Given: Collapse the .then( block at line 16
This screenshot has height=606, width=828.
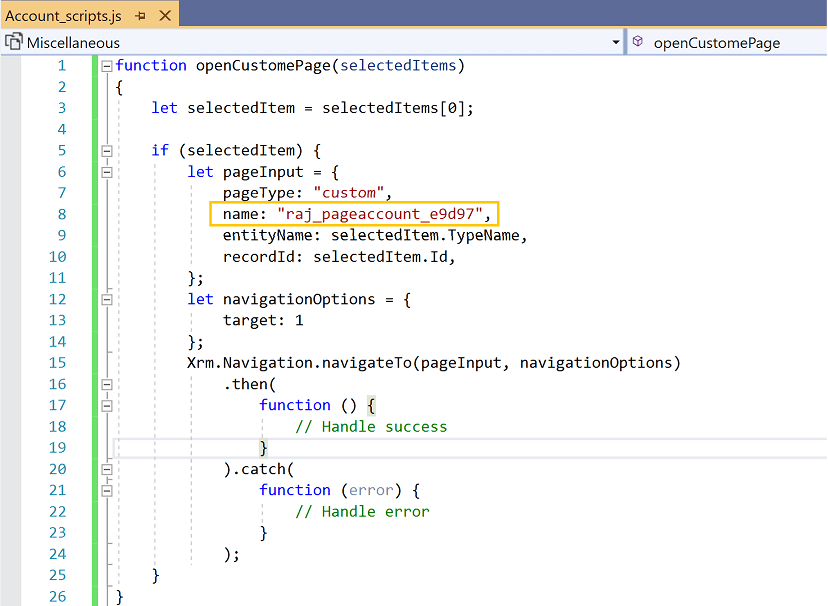Looking at the screenshot, I should click(107, 384).
